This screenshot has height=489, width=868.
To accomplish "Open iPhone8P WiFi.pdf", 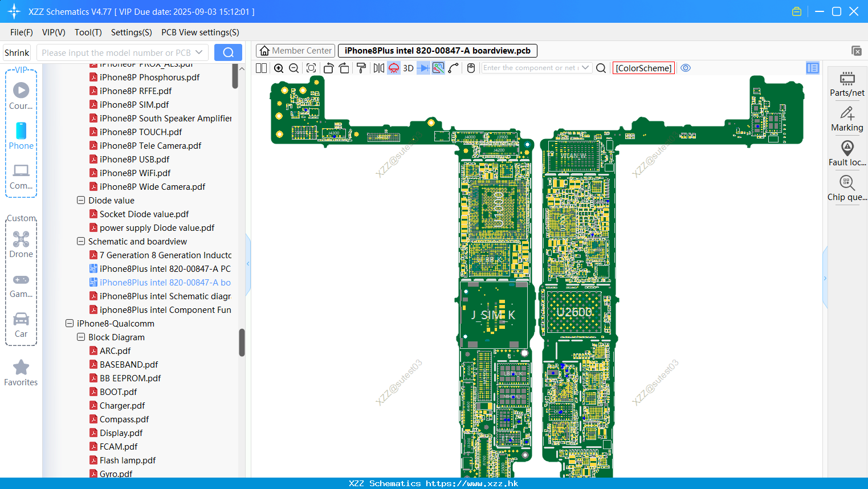I will click(x=135, y=173).
